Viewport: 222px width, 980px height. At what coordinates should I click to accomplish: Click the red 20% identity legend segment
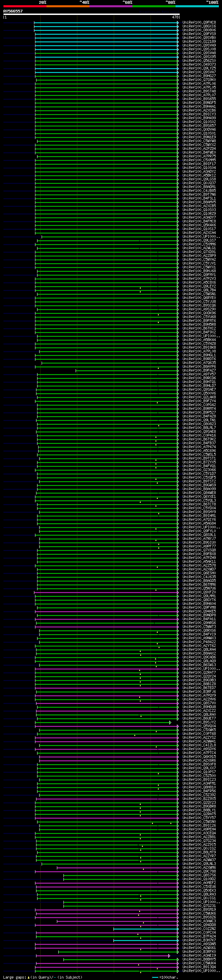click(25, 6)
